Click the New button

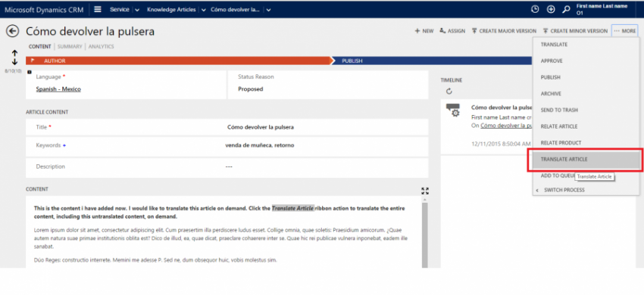(424, 31)
